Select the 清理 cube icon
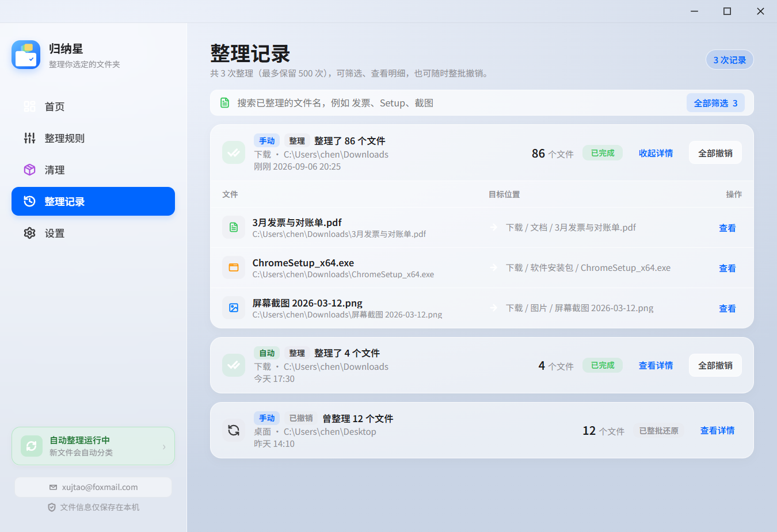The width and height of the screenshot is (777, 532). pyautogui.click(x=29, y=170)
